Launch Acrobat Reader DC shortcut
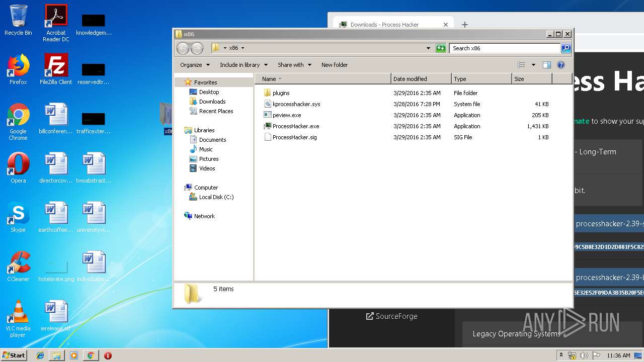The image size is (644, 362). pyautogui.click(x=56, y=23)
